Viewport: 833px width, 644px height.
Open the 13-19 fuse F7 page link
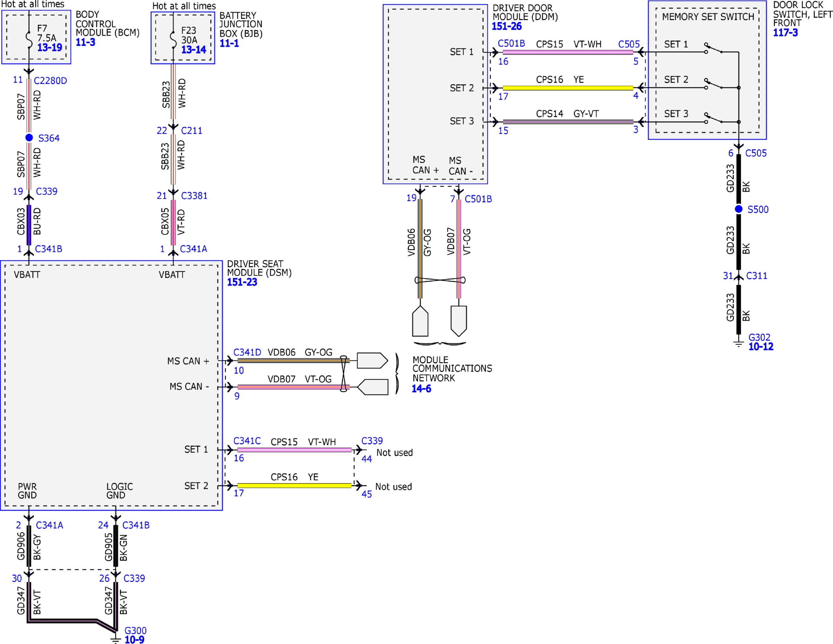50,48
